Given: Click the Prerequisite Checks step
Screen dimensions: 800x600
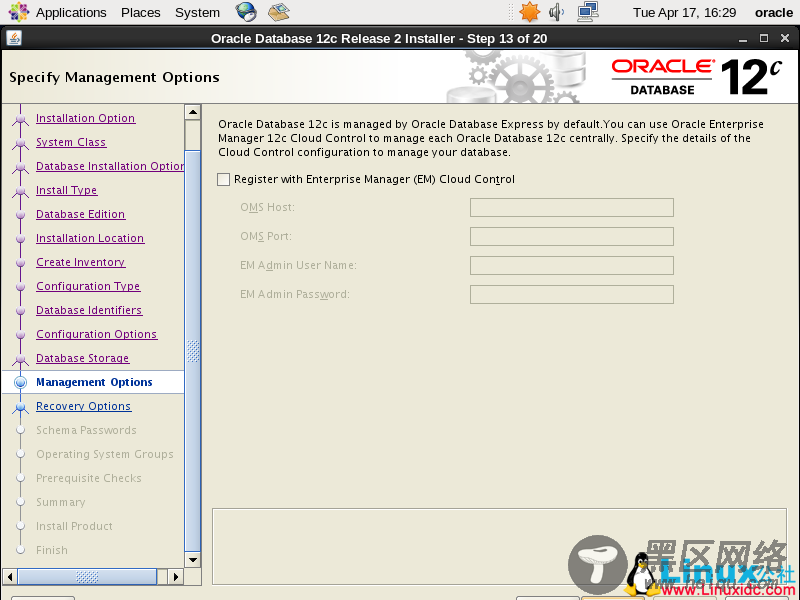Looking at the screenshot, I should tap(89, 478).
